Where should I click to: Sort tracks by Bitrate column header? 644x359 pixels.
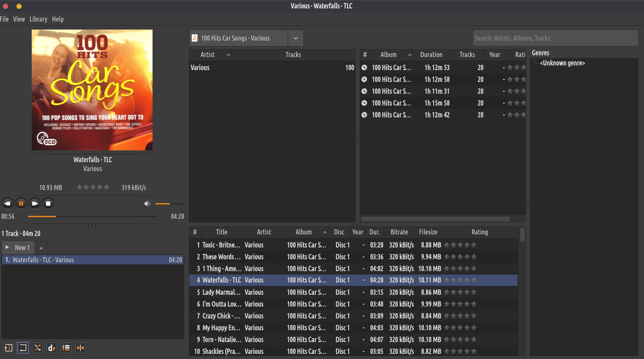click(x=399, y=232)
